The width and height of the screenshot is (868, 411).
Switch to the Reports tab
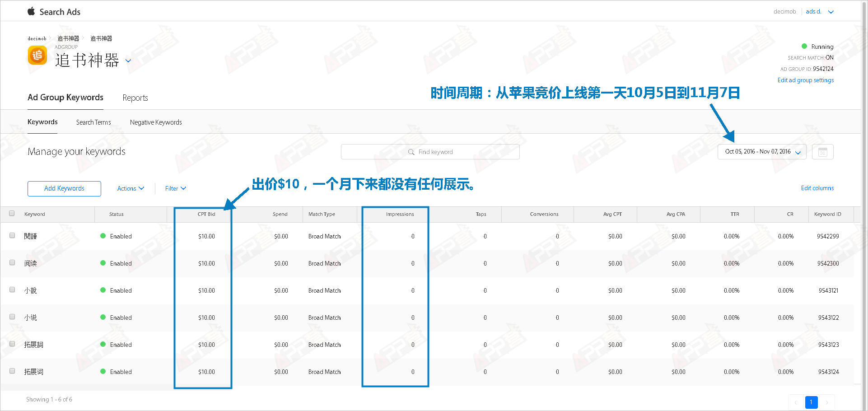[x=135, y=98]
